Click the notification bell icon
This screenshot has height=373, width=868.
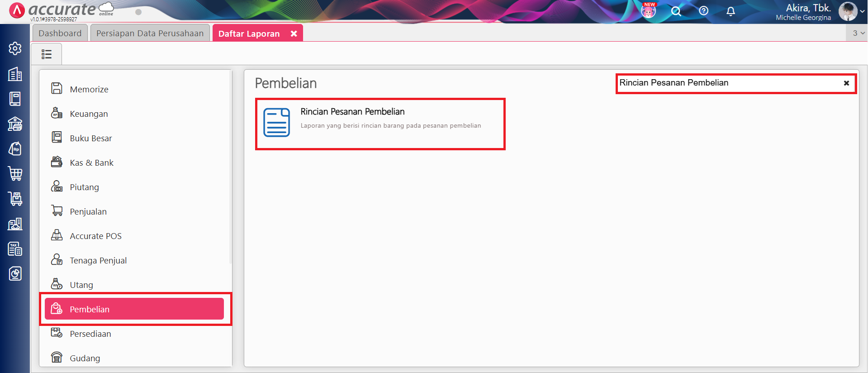coord(730,11)
